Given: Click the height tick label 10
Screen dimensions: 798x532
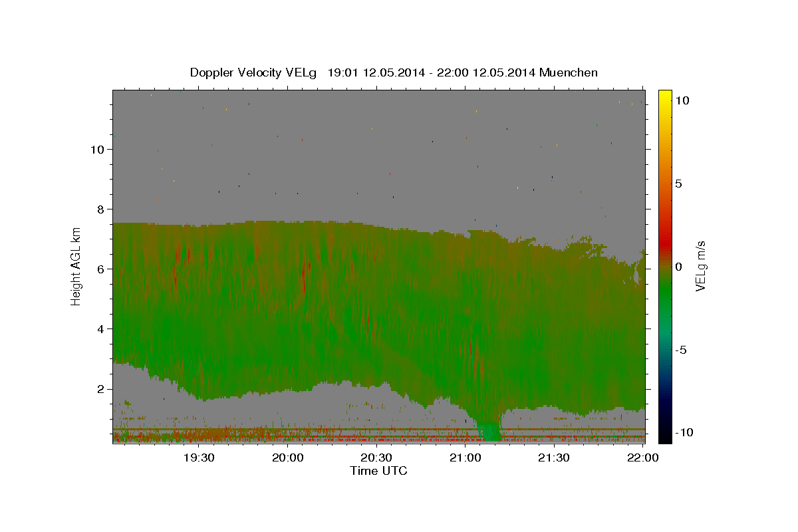Looking at the screenshot, I should [99, 150].
